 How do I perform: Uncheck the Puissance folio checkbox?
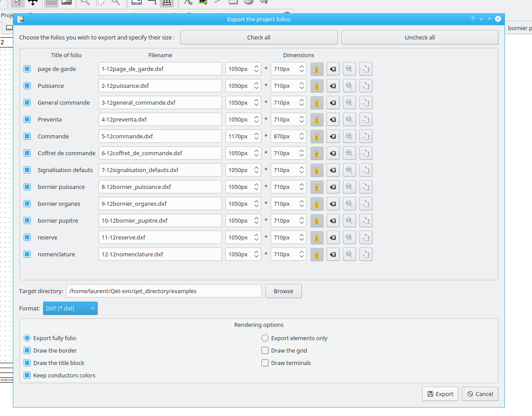point(27,86)
